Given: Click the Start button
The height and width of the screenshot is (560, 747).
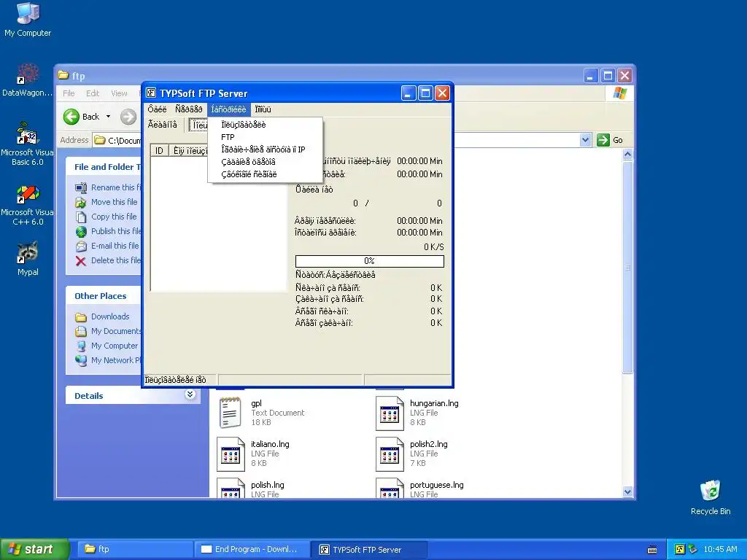Looking at the screenshot, I should click(x=35, y=549).
